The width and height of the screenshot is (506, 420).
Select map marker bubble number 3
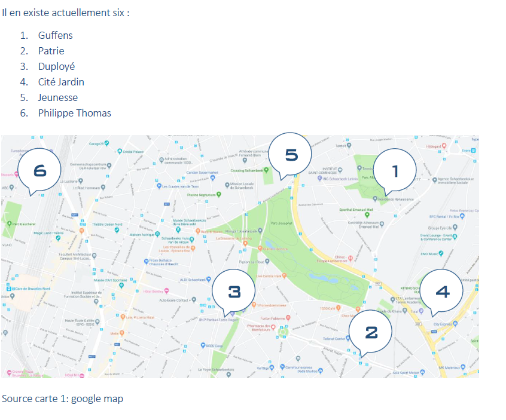234,291
